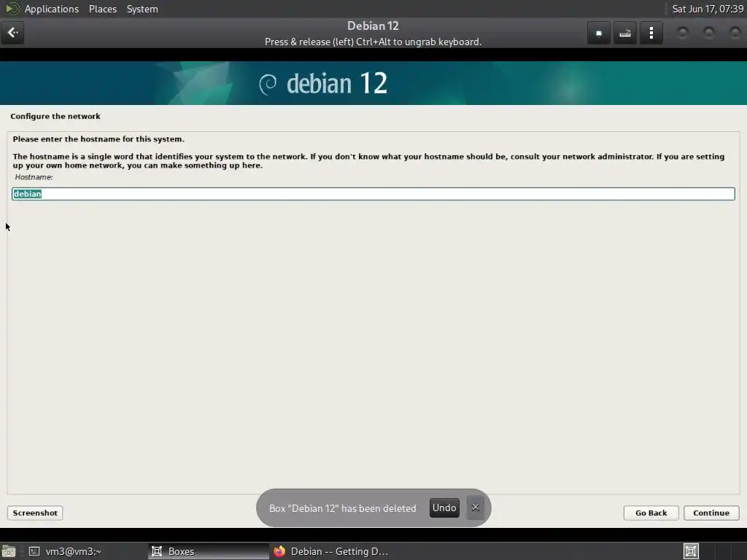Open the Places menu

[102, 9]
